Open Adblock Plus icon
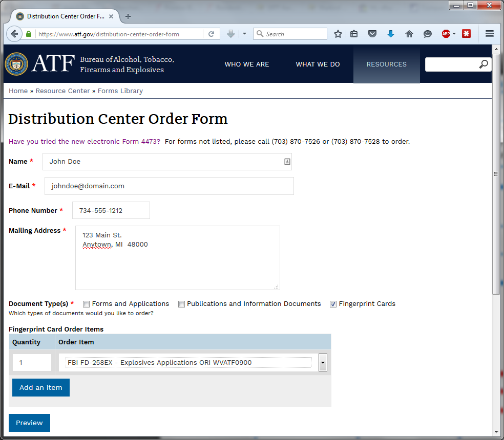Viewport: 504px width, 440px height. click(446, 34)
